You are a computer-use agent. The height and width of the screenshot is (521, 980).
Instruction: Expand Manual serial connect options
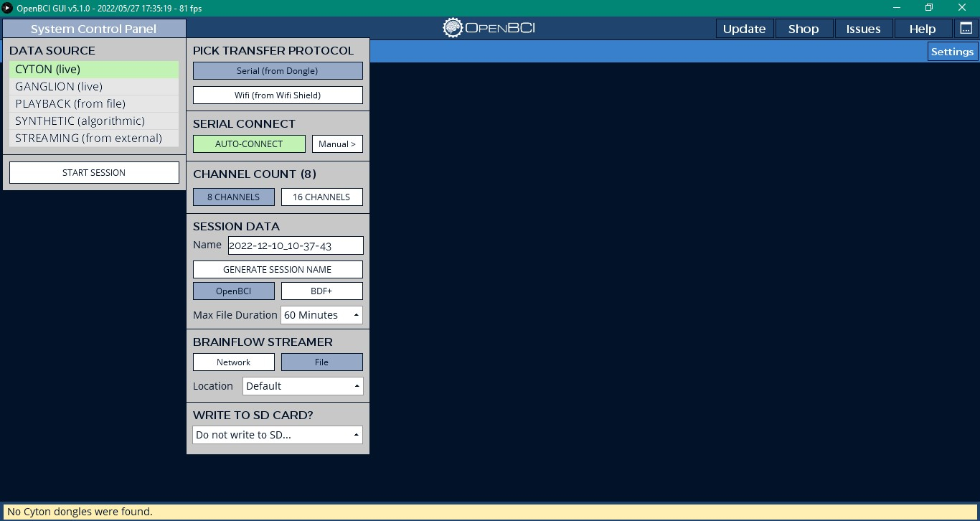pyautogui.click(x=337, y=144)
